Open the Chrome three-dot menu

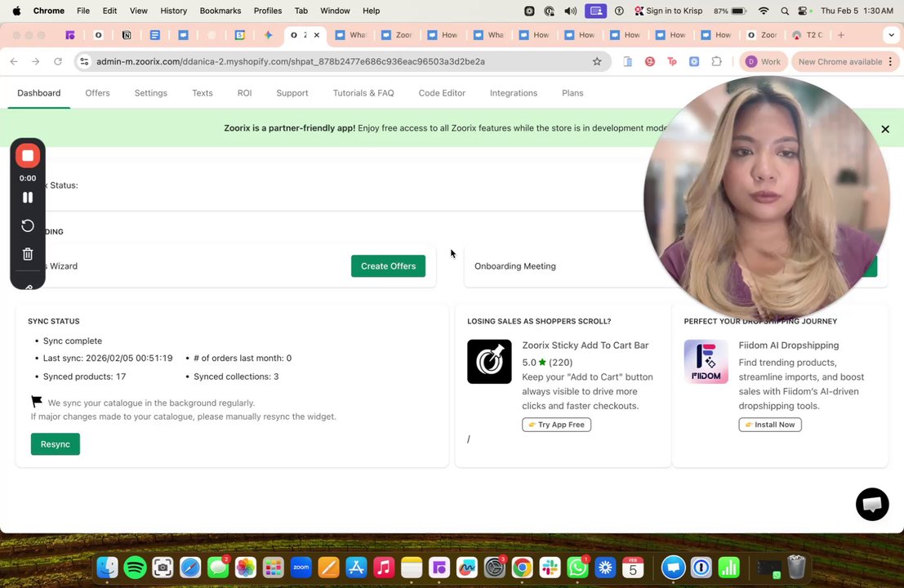tap(891, 61)
